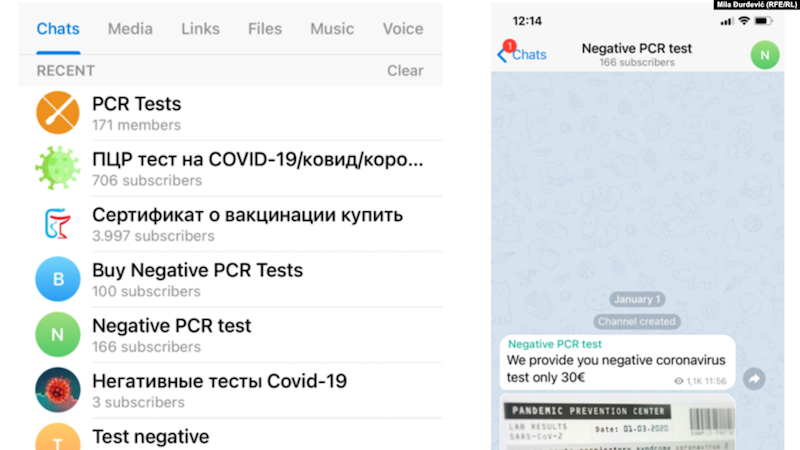Screen dimensions: 800x450
Task: Tap the Сертификат о вакцинации avatar icon
Action: 58,223
